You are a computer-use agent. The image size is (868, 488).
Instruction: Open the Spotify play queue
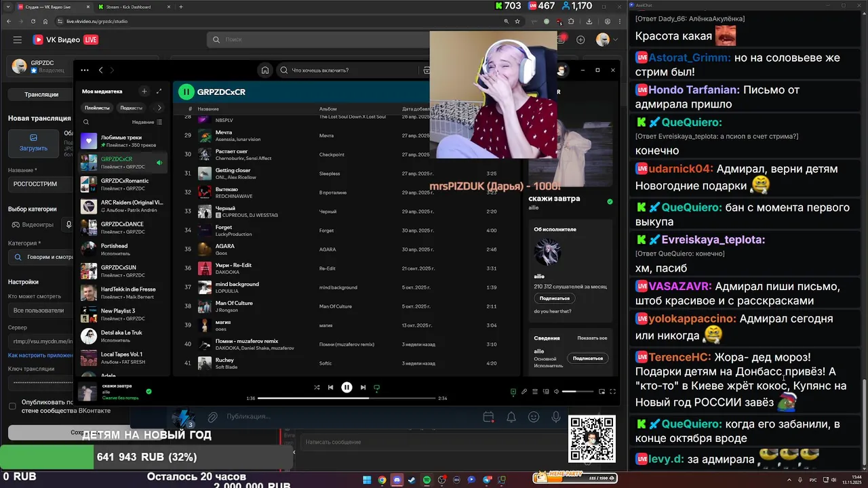coord(534,391)
